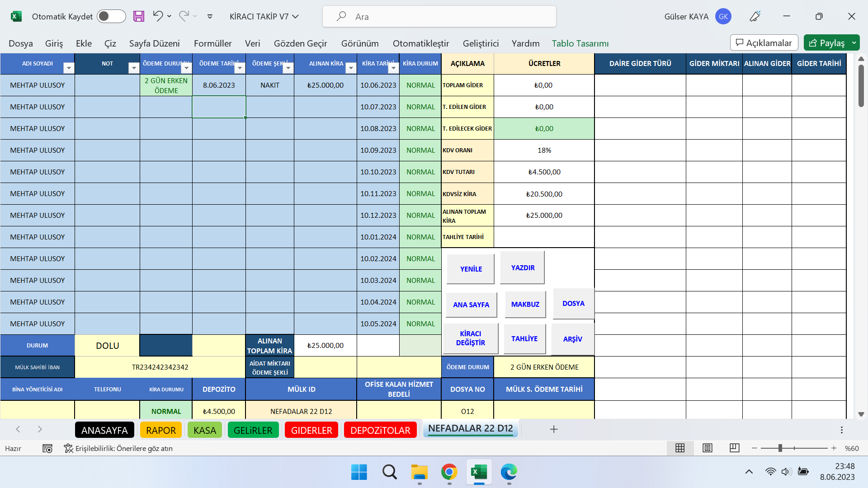
Task: Click the Ara search box
Action: (x=439, y=17)
